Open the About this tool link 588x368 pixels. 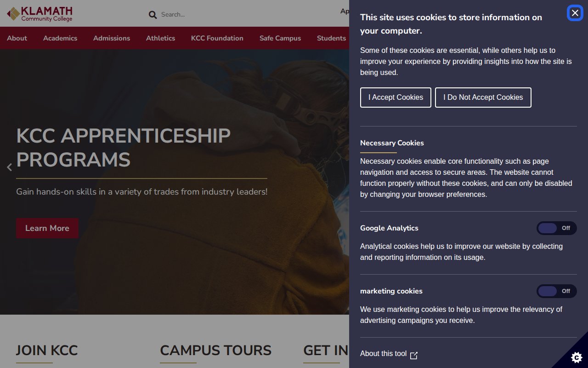tap(383, 354)
